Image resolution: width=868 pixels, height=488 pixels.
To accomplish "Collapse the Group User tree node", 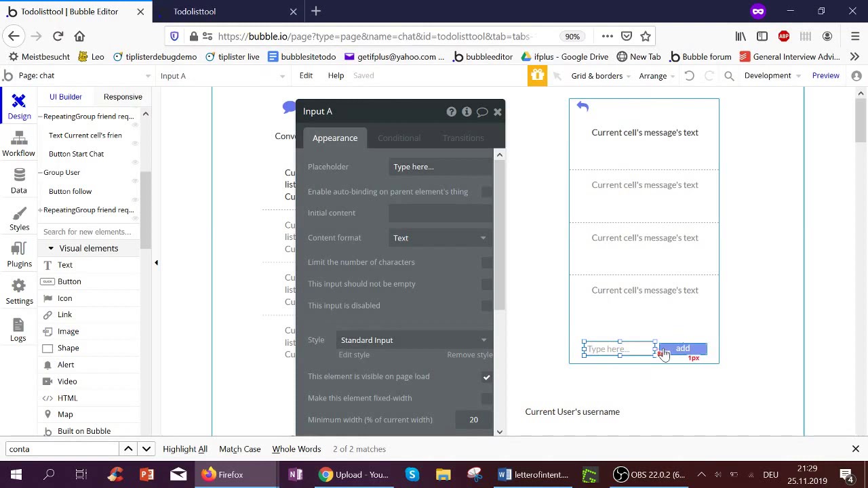I will pyautogui.click(x=40, y=173).
